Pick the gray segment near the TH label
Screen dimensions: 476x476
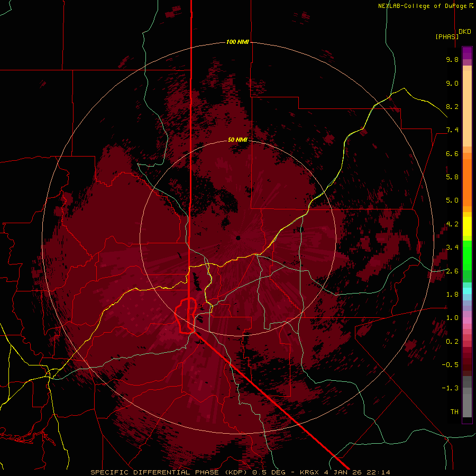tap(467, 405)
